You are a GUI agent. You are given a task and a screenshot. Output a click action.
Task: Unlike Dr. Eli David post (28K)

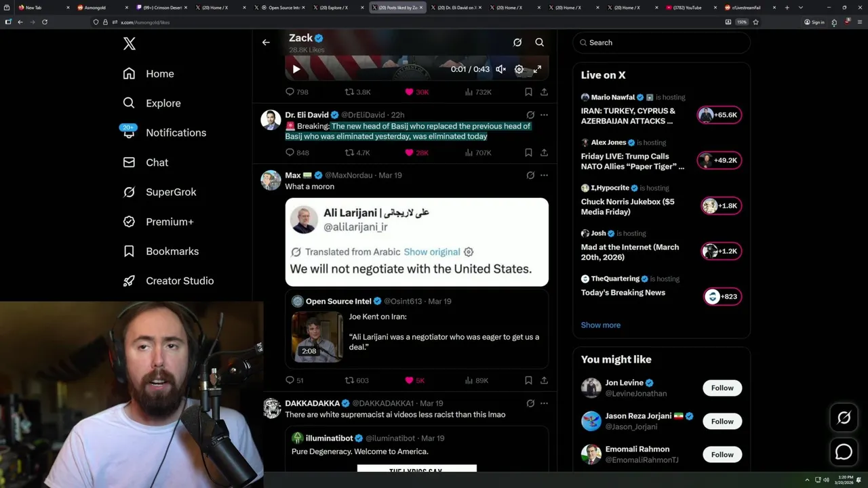coord(416,153)
